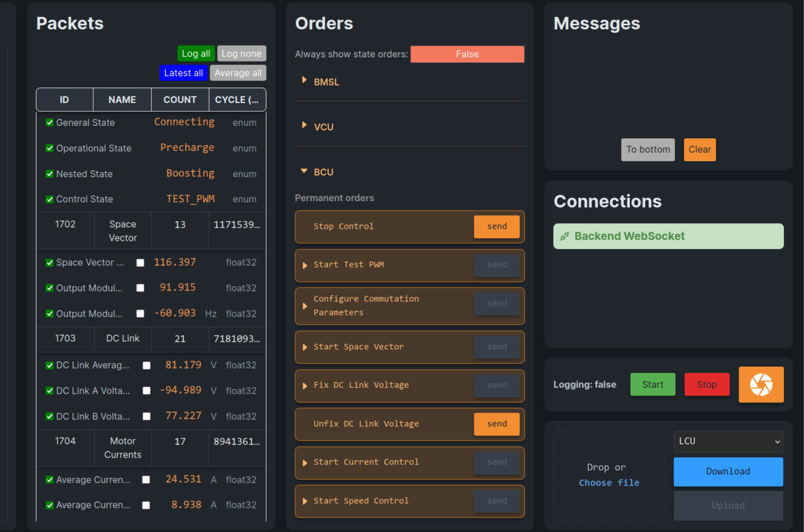Click the Connecting value of General State

click(x=184, y=122)
